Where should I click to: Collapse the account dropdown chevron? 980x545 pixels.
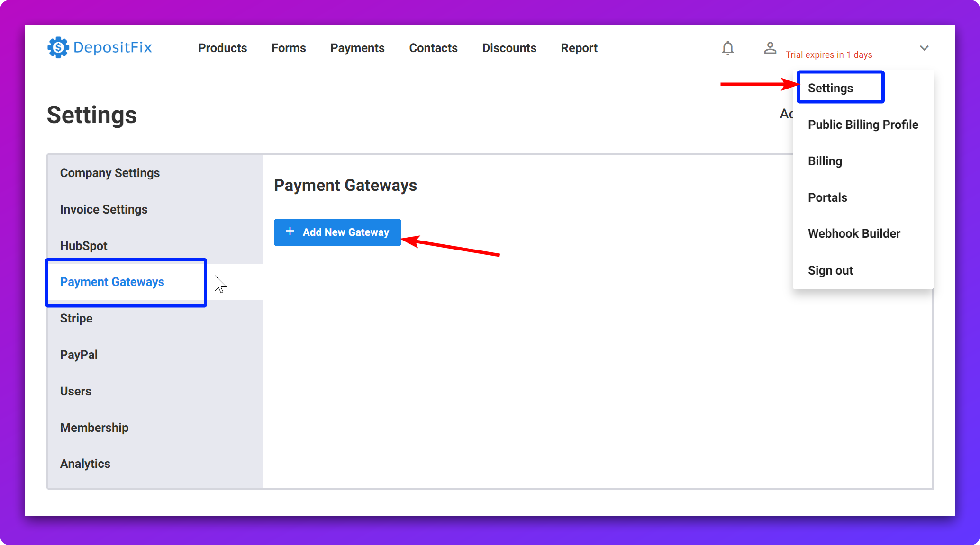(x=924, y=48)
